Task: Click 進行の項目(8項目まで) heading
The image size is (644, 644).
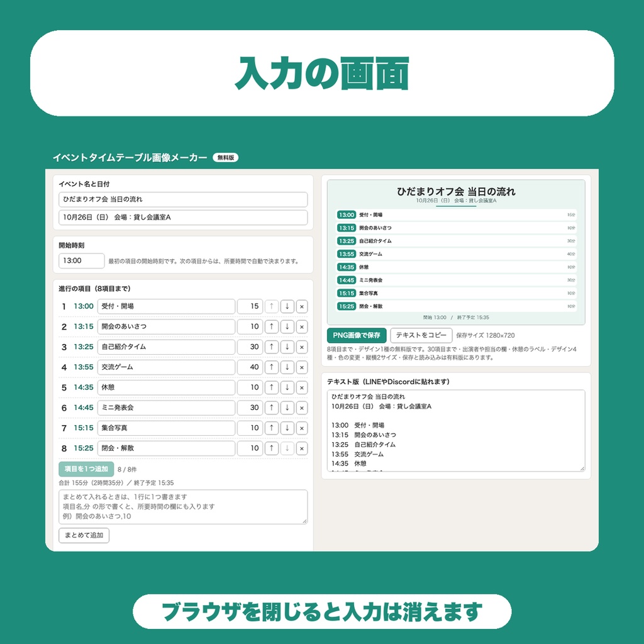Action: click(94, 289)
